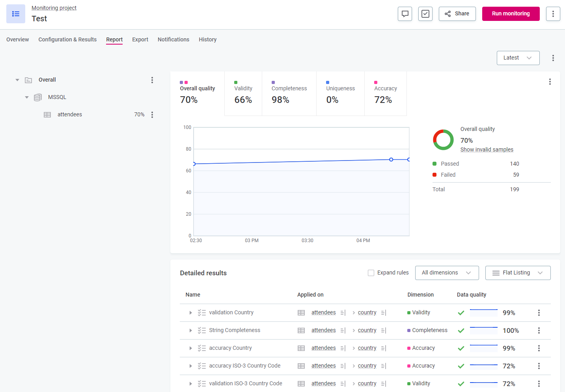Screen dimensions: 565x392
Task: Switch to the History tab
Action: pyautogui.click(x=207, y=39)
